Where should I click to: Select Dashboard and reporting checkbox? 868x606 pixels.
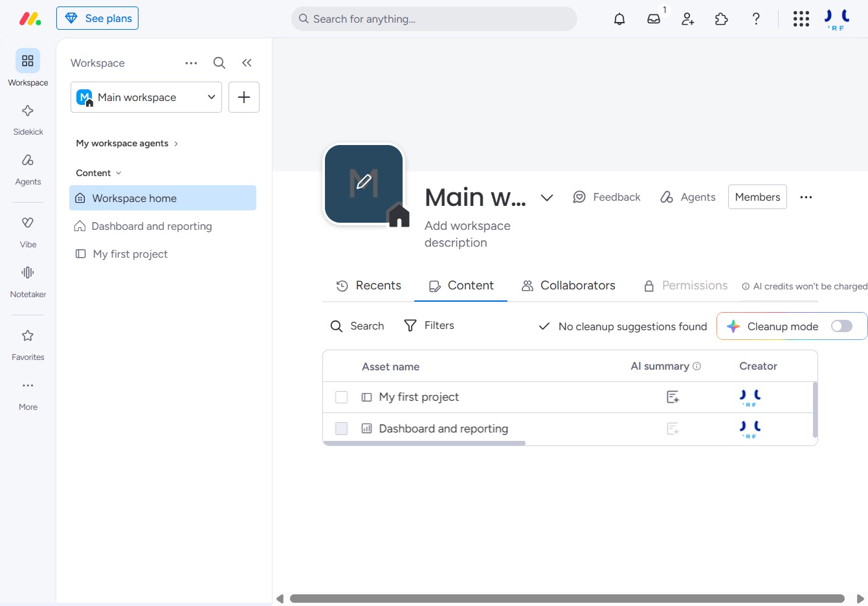(x=341, y=429)
